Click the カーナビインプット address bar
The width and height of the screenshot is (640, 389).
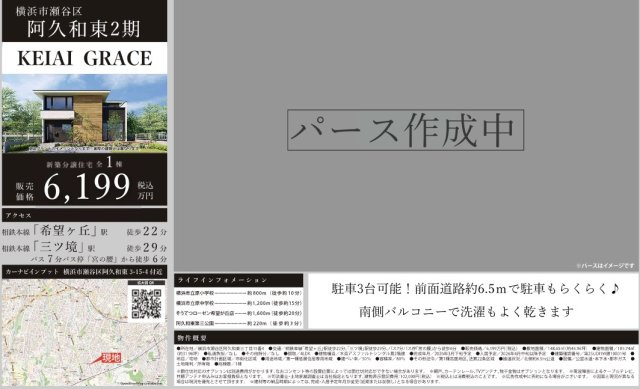coord(84,272)
